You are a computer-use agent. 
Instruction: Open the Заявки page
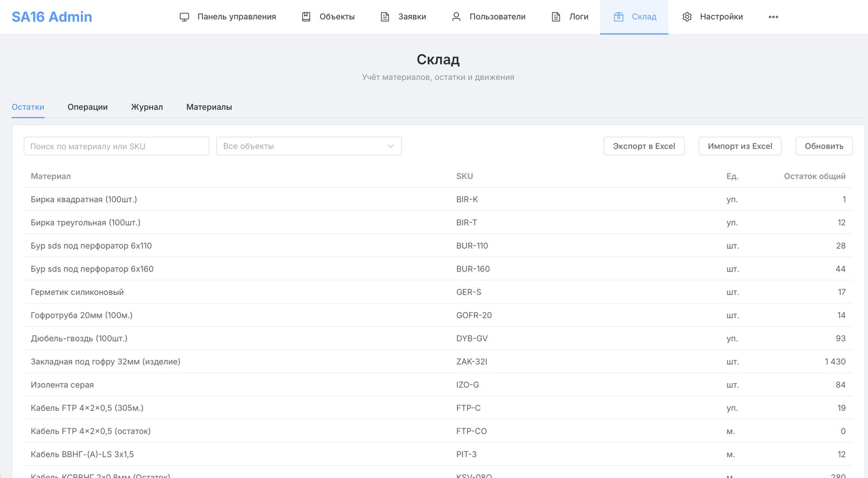[x=404, y=17]
